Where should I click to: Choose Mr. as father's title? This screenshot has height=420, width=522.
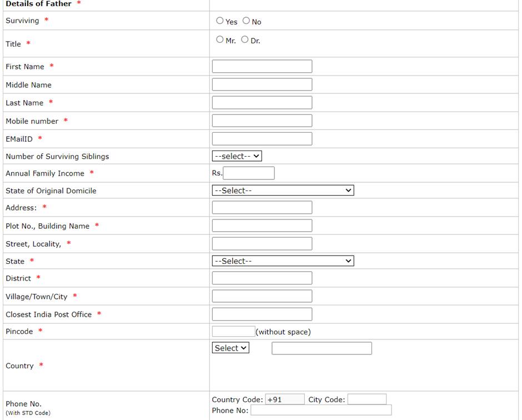click(220, 39)
